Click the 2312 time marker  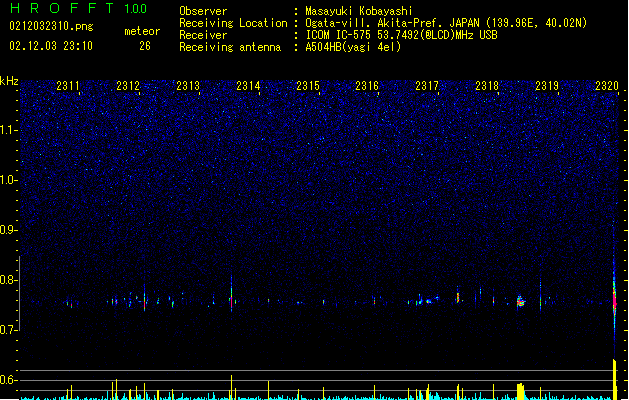[x=128, y=86]
